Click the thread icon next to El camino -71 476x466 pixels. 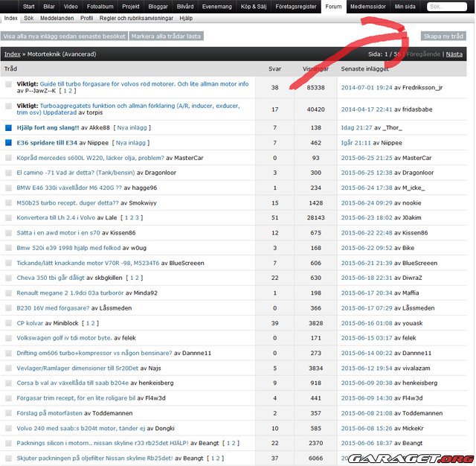pos(9,173)
